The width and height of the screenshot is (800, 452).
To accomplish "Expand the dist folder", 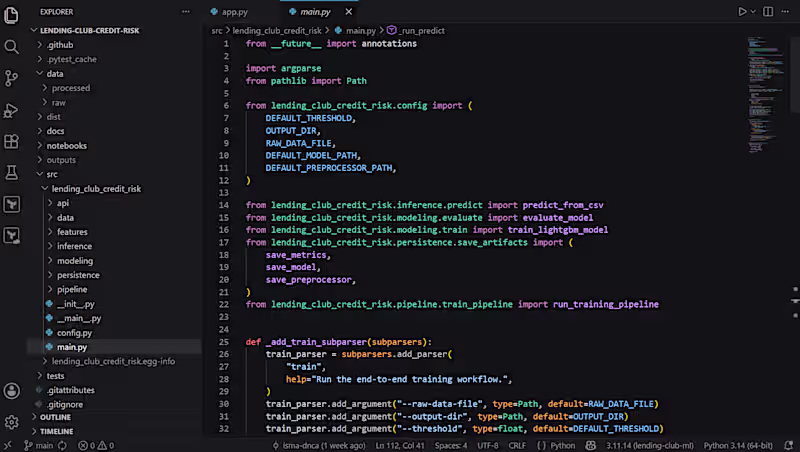I will click(x=54, y=117).
